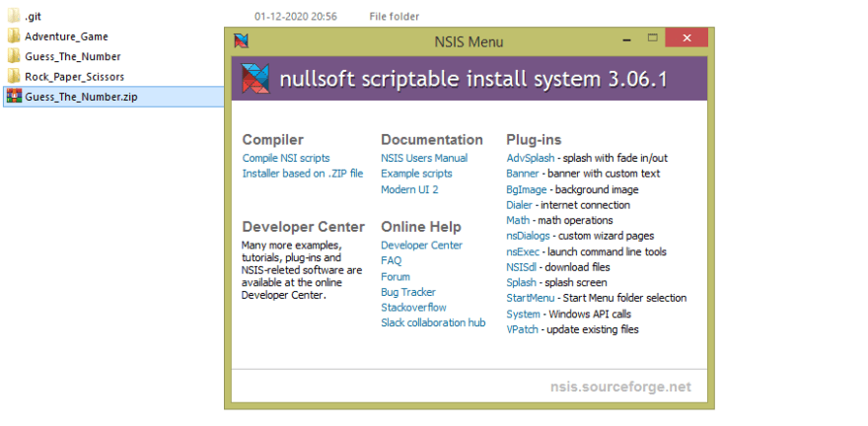This screenshot has height=426, width=868.
Task: Select the .git folder icon
Action: click(x=14, y=16)
